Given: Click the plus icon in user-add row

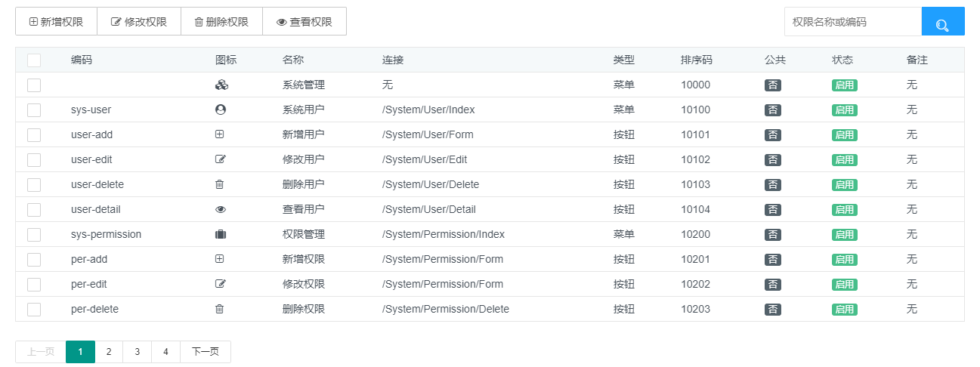Looking at the screenshot, I should pyautogui.click(x=220, y=135).
